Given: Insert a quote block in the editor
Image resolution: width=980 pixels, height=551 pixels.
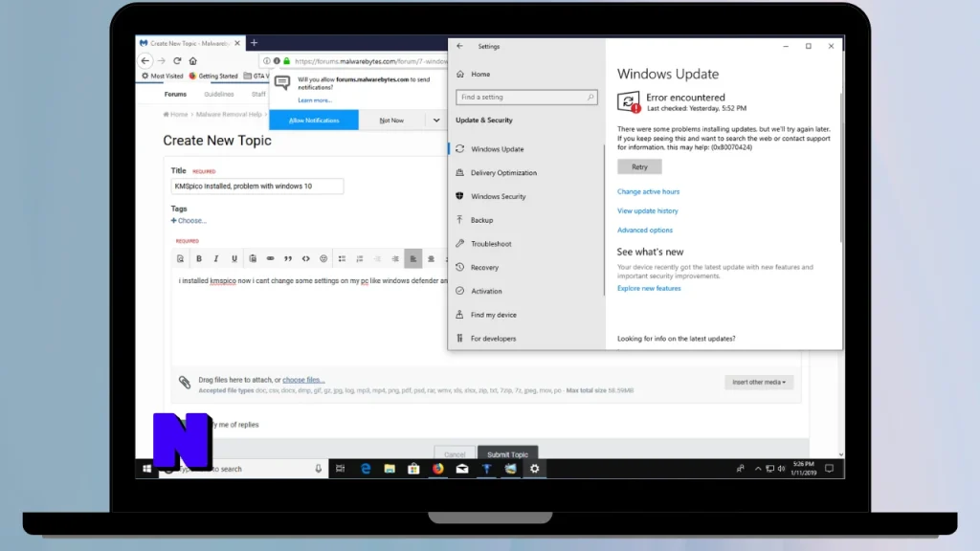Looking at the screenshot, I should click(288, 258).
